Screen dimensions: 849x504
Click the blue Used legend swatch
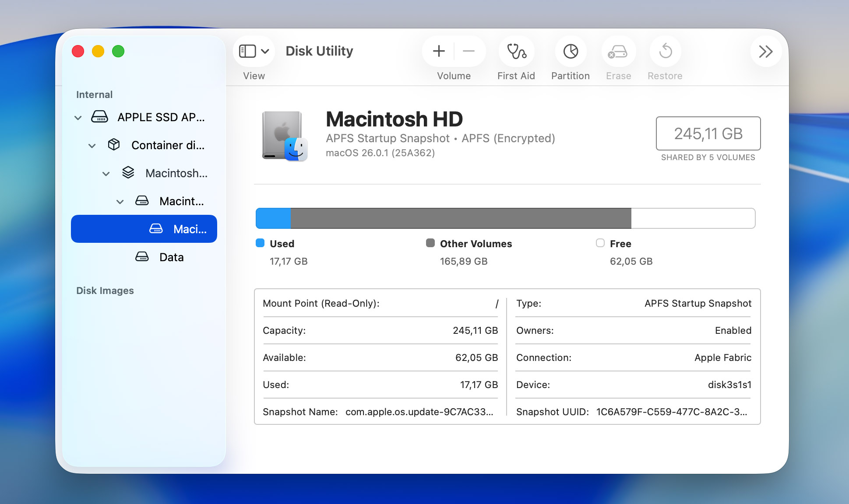(x=260, y=243)
